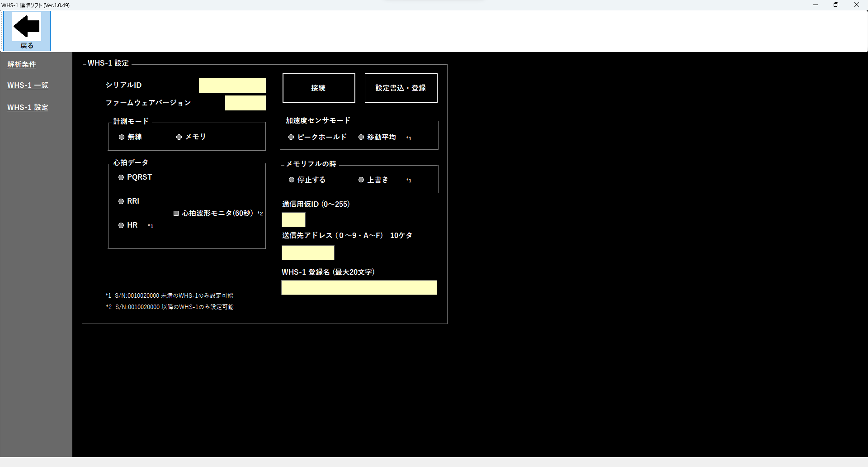Image resolution: width=868 pixels, height=467 pixels.
Task: Click the back arrow 戻る icon
Action: point(27,30)
